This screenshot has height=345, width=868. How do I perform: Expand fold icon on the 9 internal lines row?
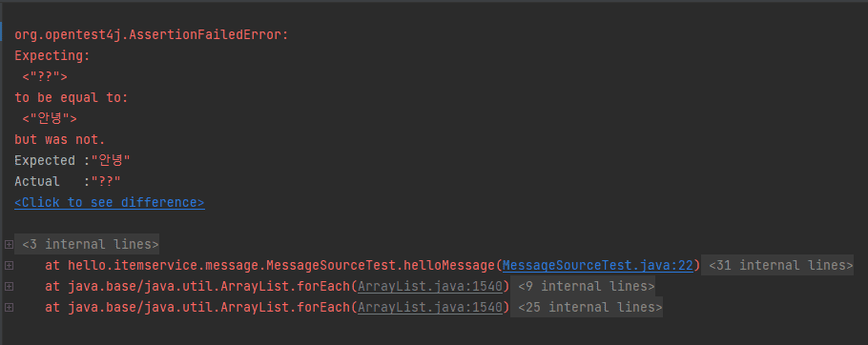pyautogui.click(x=9, y=287)
